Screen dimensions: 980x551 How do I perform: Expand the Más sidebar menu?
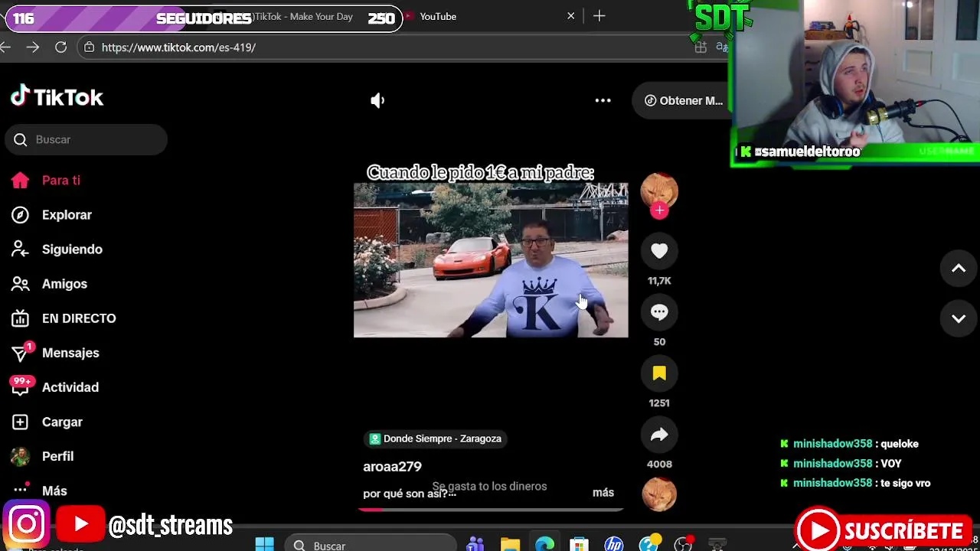coord(54,491)
